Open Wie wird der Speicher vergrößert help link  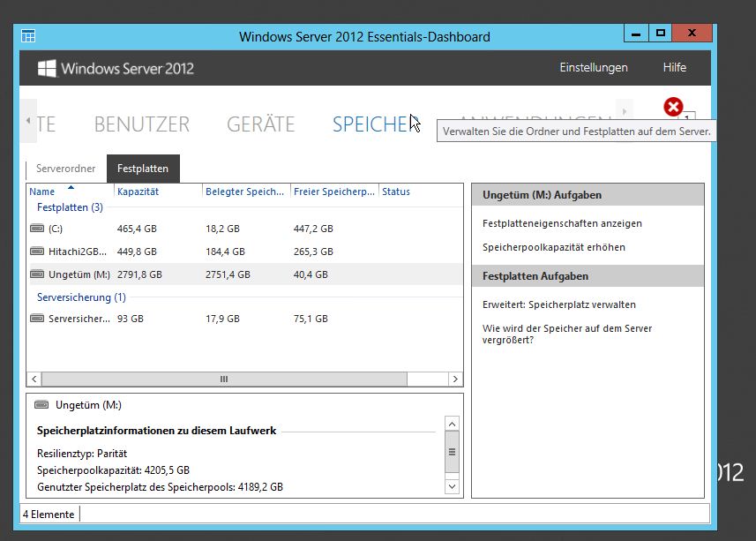567,334
